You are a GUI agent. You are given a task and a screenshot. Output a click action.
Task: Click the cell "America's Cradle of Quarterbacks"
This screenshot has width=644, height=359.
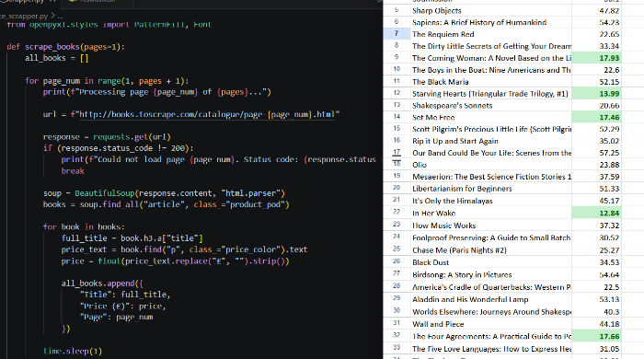(490, 286)
